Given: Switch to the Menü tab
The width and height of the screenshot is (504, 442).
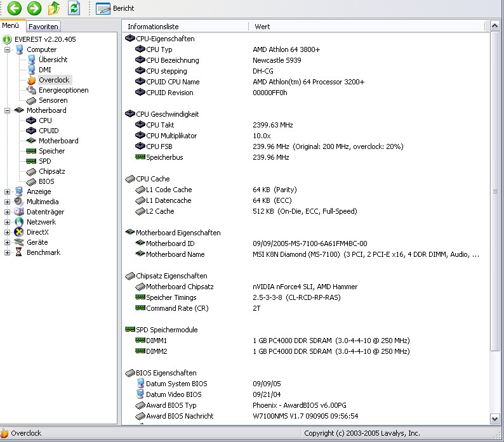Looking at the screenshot, I should point(11,25).
